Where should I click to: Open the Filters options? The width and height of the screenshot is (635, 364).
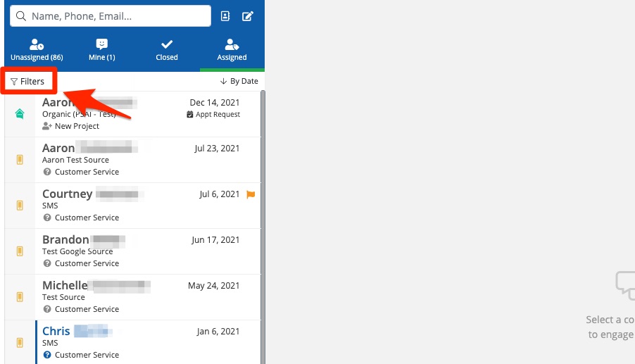point(28,82)
